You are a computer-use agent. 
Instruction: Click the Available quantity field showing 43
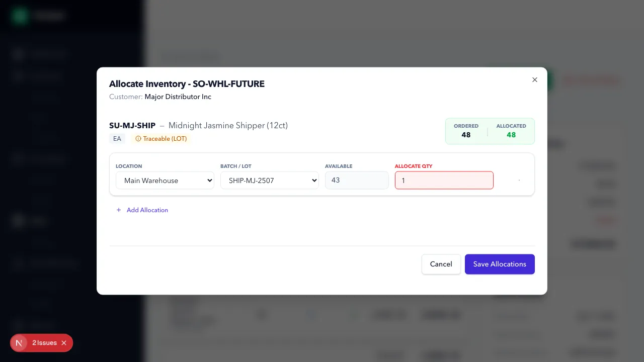point(357,180)
